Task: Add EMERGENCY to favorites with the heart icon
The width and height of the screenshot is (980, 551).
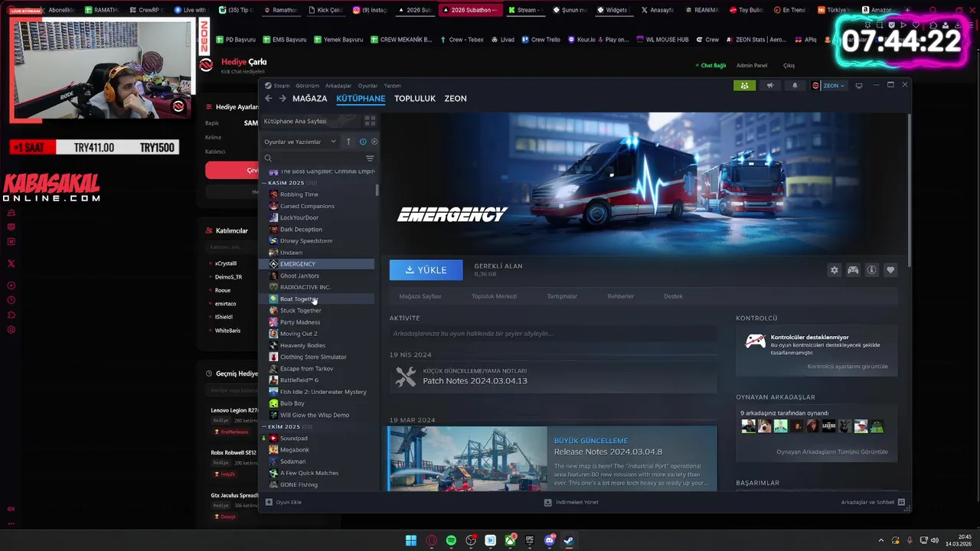Action: (890, 270)
